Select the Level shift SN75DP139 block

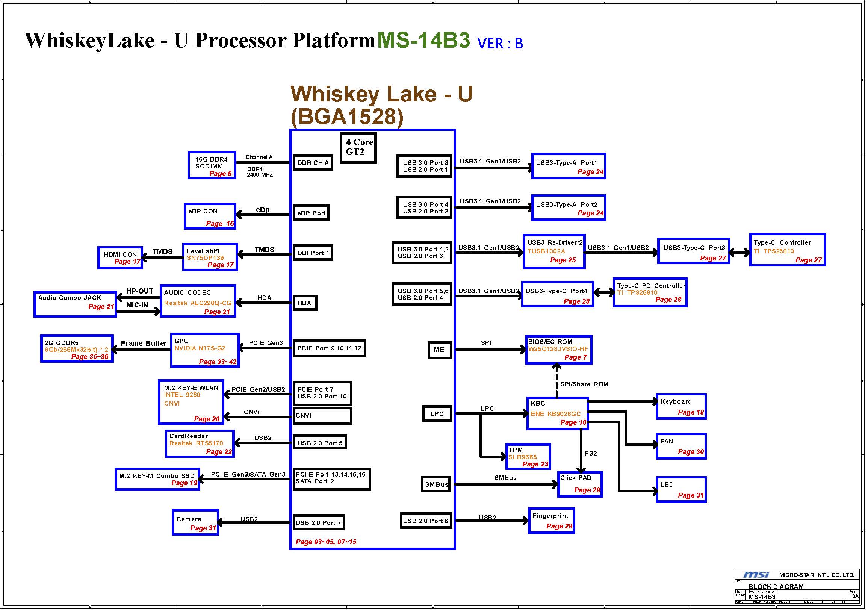[210, 257]
